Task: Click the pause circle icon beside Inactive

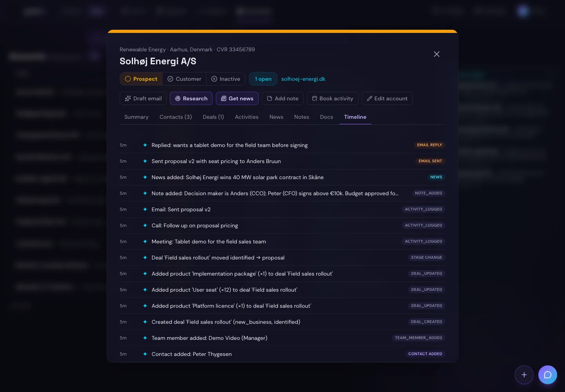Action: (x=214, y=79)
